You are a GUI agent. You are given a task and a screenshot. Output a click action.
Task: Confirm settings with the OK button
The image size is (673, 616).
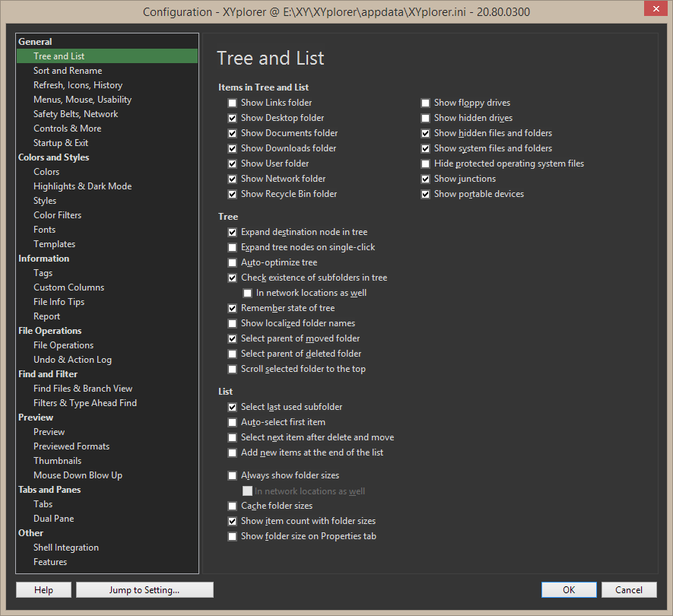pos(569,589)
